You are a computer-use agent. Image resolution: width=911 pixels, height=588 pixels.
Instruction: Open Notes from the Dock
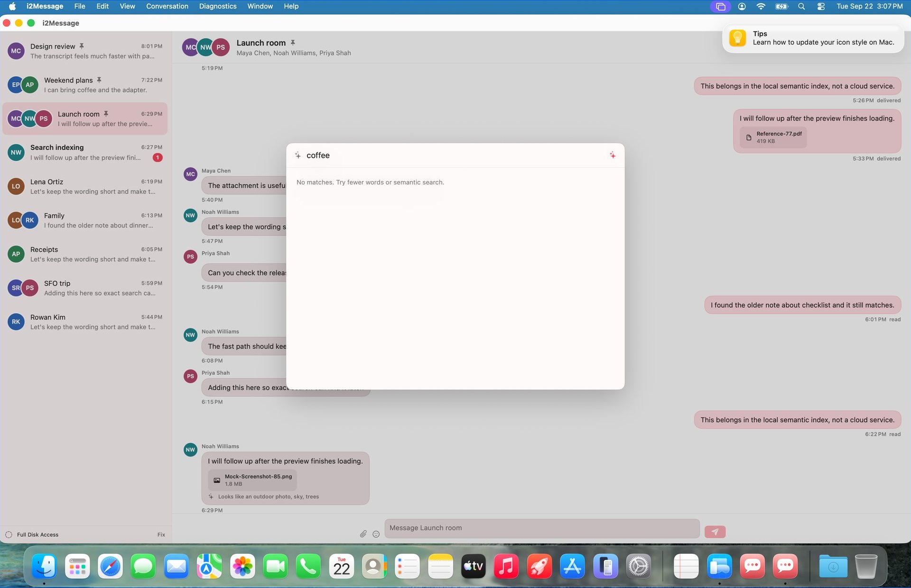440,566
